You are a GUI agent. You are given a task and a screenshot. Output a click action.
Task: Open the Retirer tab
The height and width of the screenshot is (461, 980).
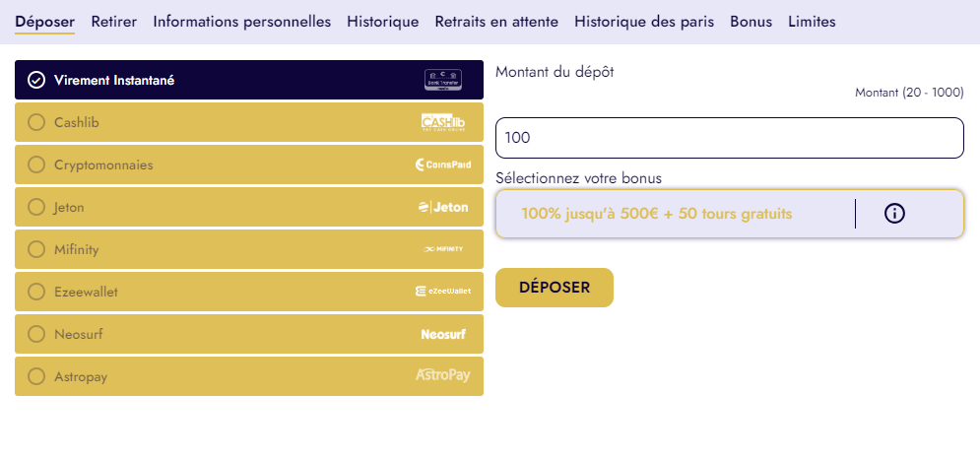[x=113, y=22]
